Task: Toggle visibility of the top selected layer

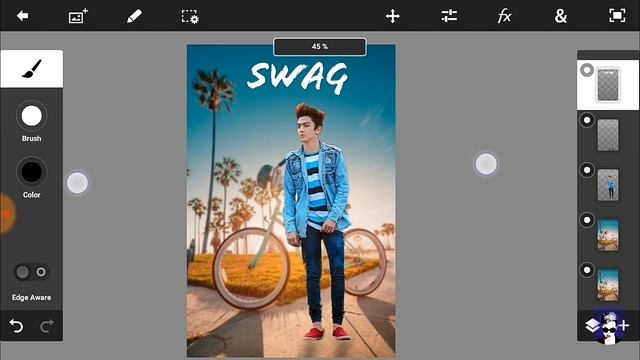Action: coord(587,70)
